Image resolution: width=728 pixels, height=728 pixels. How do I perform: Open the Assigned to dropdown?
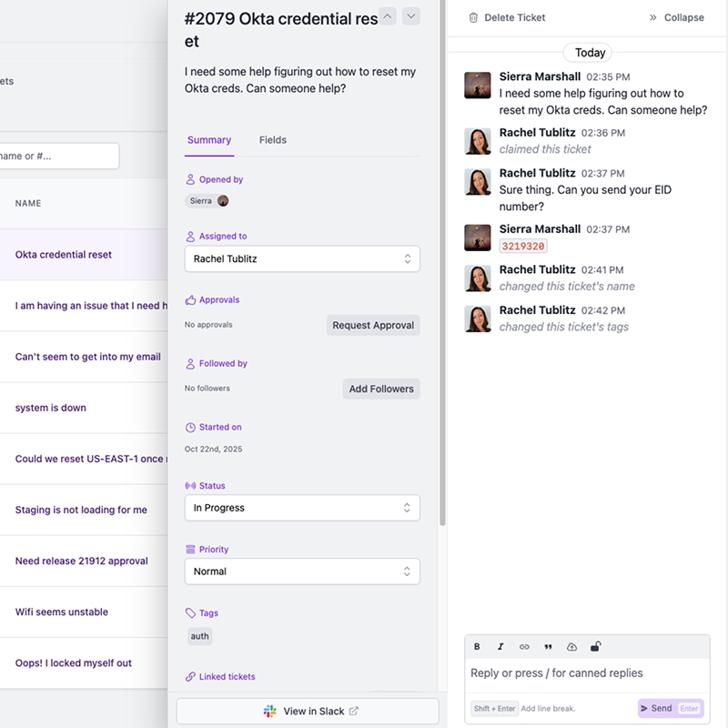[x=302, y=259]
